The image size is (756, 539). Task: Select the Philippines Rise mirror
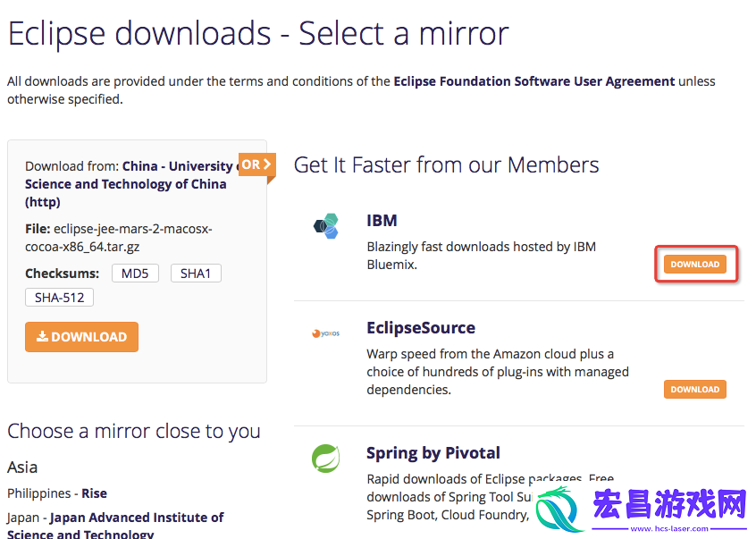click(95, 493)
